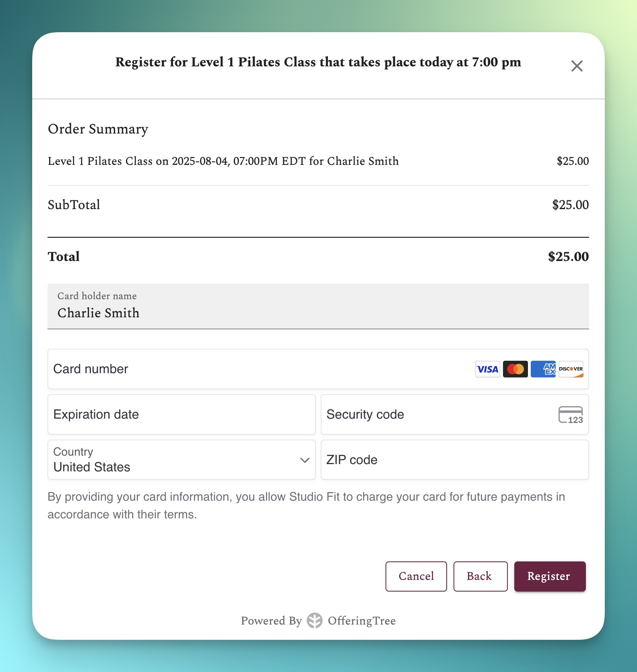Click the Visa card icon
This screenshot has width=637, height=672.
coord(487,369)
